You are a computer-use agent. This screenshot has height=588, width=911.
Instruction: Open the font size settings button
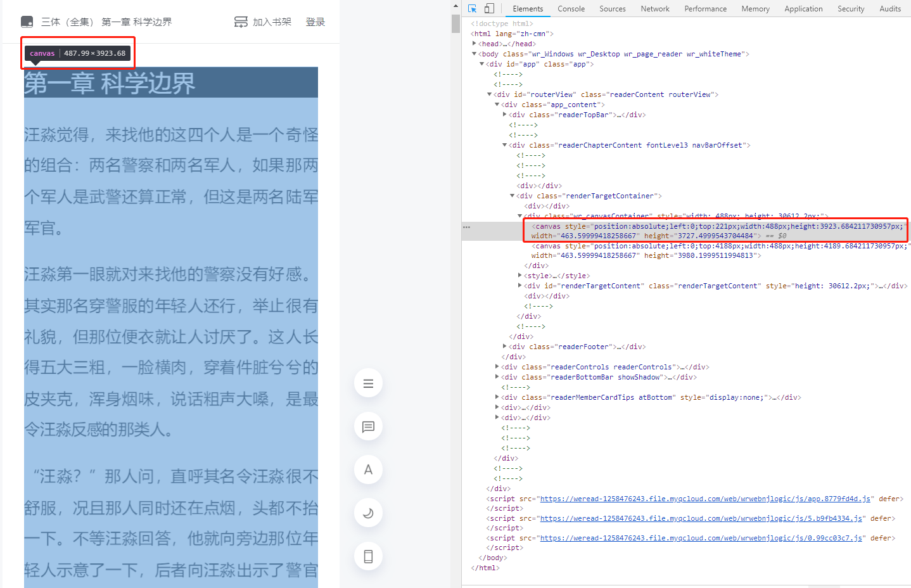click(368, 470)
